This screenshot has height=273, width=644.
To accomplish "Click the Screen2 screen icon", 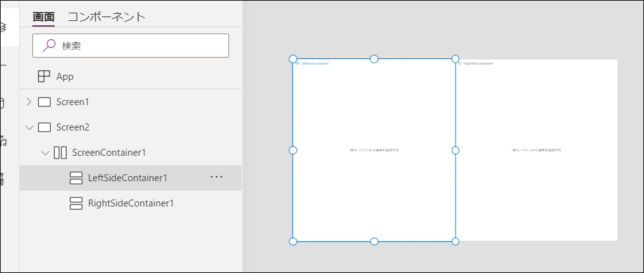I will 44,127.
